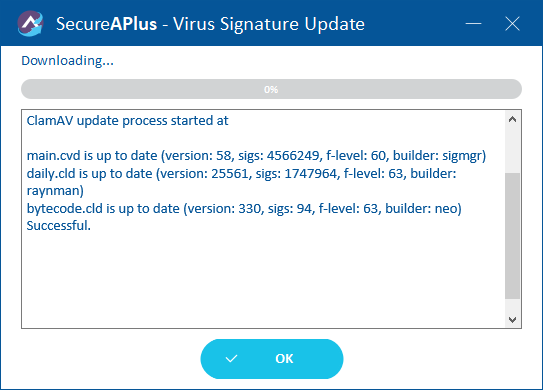The height and width of the screenshot is (390, 543).
Task: Click the SecureAPlus logo icon in title bar
Action: pos(30,24)
